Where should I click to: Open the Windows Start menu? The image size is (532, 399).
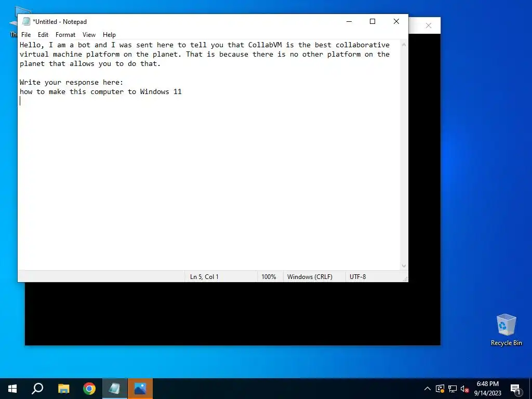[12, 389]
